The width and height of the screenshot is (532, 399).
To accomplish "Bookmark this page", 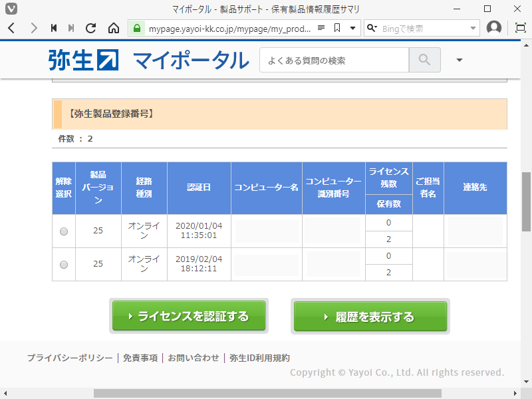I will click(337, 28).
